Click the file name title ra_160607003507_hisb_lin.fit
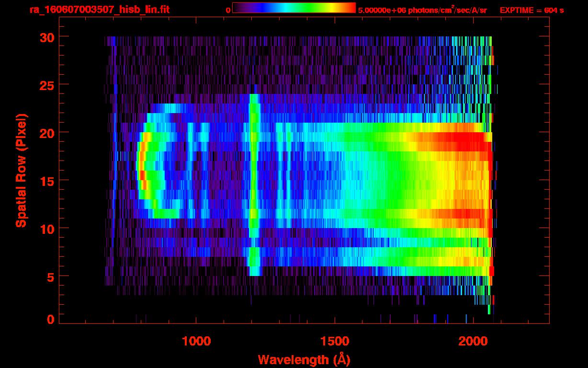Viewport: 588px width, 368px height. coord(99,10)
